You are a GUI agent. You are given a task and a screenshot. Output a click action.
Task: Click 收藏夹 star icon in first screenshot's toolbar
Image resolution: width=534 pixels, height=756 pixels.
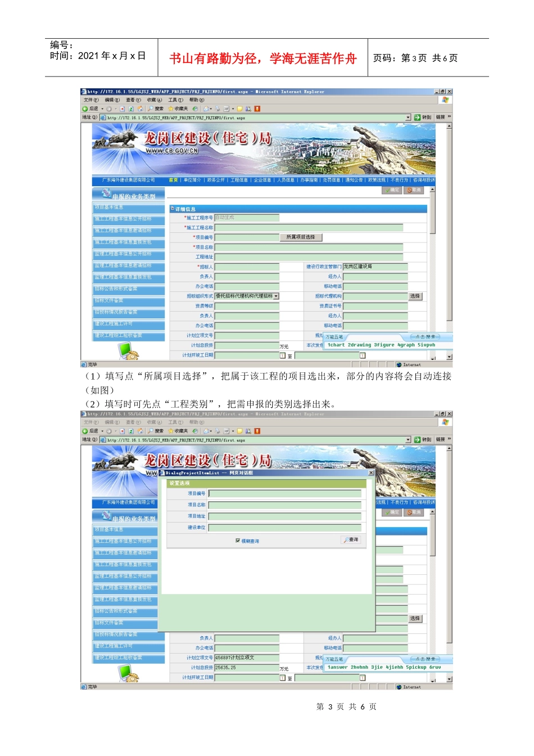(x=171, y=109)
